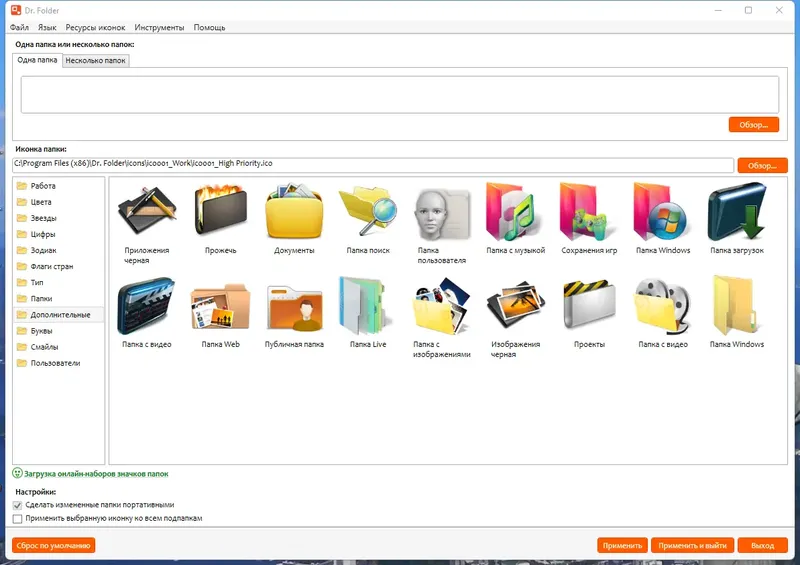The image size is (800, 565).
Task: Open the Помощь menu
Action: tap(209, 28)
